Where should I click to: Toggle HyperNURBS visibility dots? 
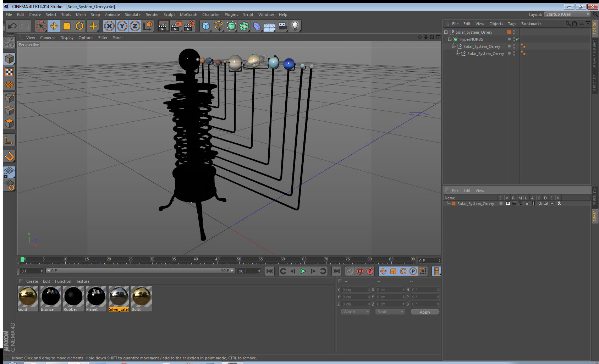514,39
